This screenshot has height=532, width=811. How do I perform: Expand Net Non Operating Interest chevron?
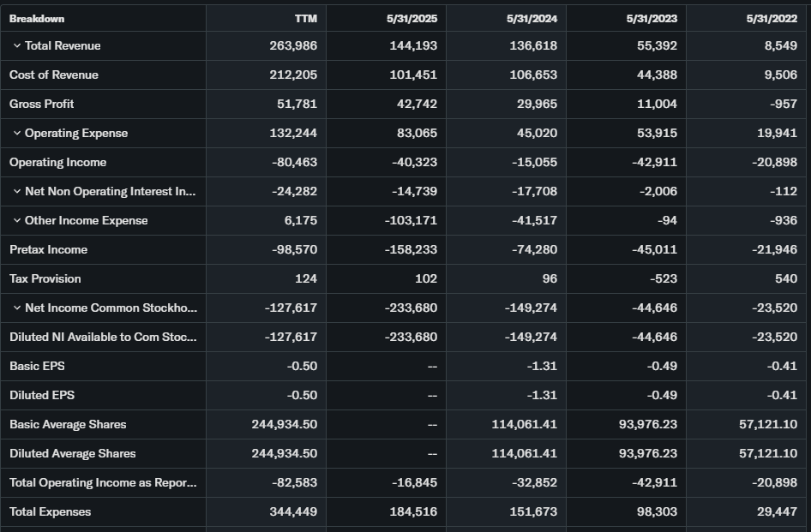point(16,192)
